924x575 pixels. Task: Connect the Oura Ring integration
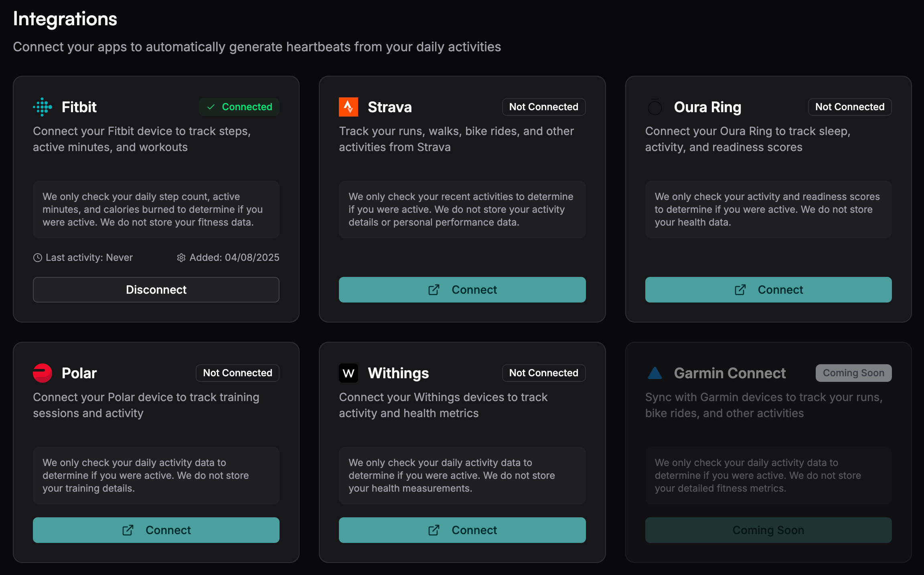(768, 290)
